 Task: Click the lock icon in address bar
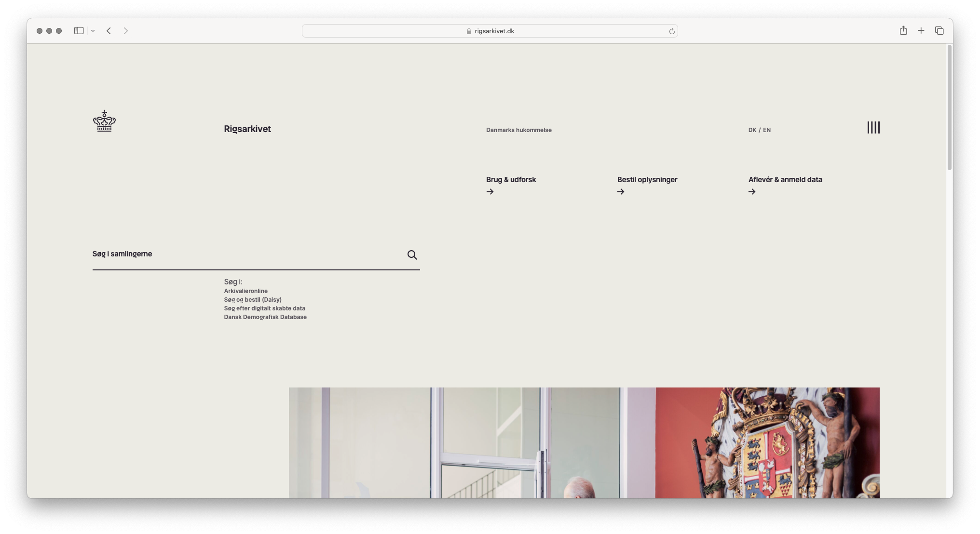(469, 31)
